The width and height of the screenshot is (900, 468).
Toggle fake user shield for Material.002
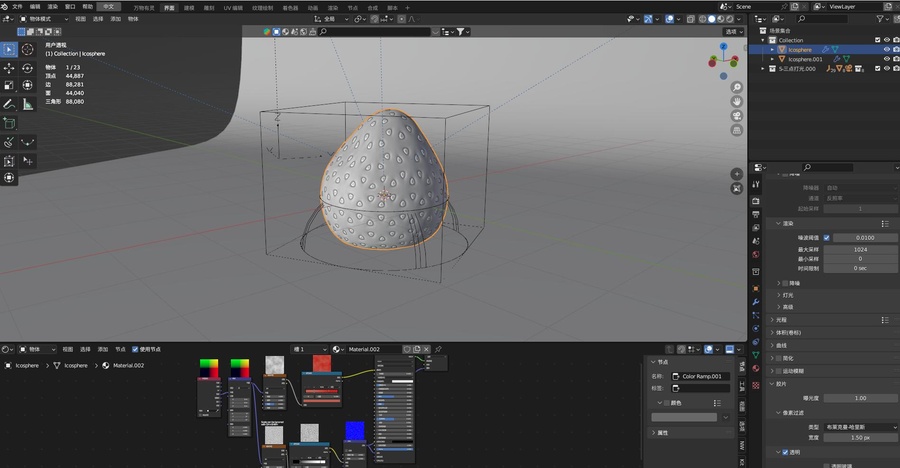point(407,349)
